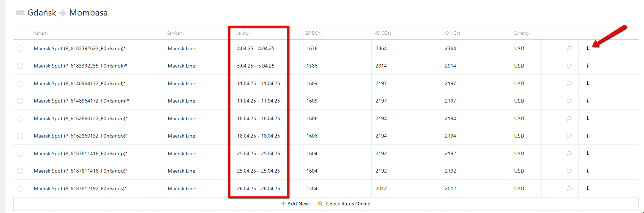Open info icon for P0nfsmoj rate
The height and width of the screenshot is (213, 644).
[x=587, y=48]
